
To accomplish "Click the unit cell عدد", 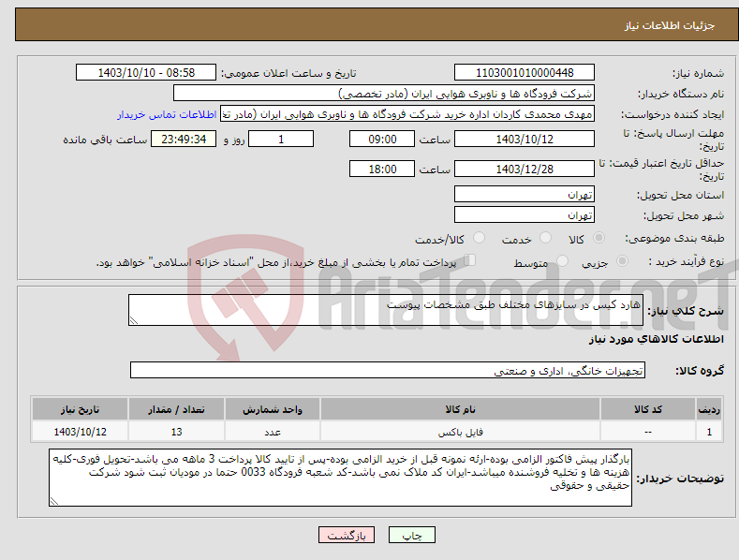I will (x=273, y=432).
